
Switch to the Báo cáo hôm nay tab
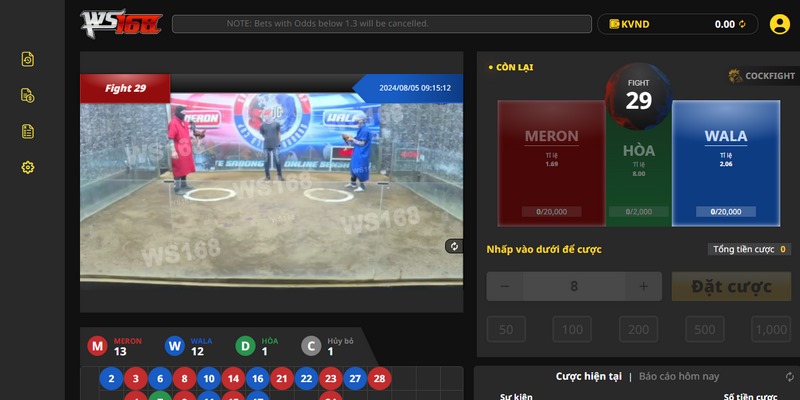click(679, 376)
